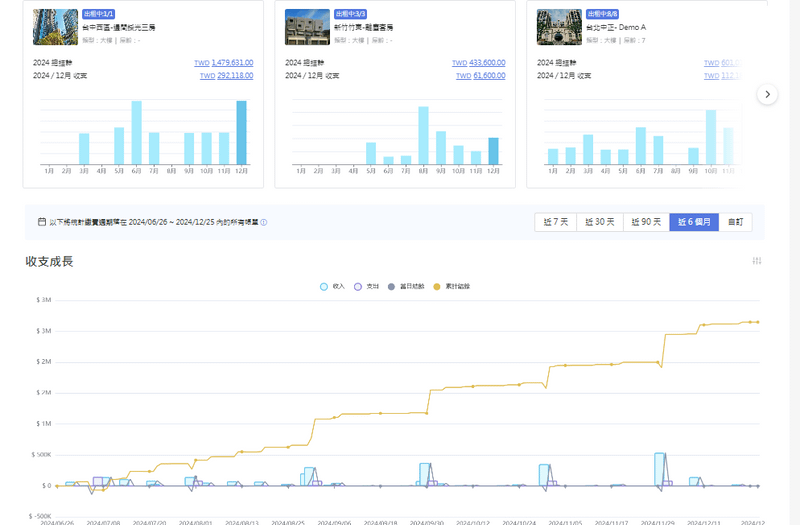Select the 近 7 天 range tab
The image size is (800, 525).
pos(556,222)
